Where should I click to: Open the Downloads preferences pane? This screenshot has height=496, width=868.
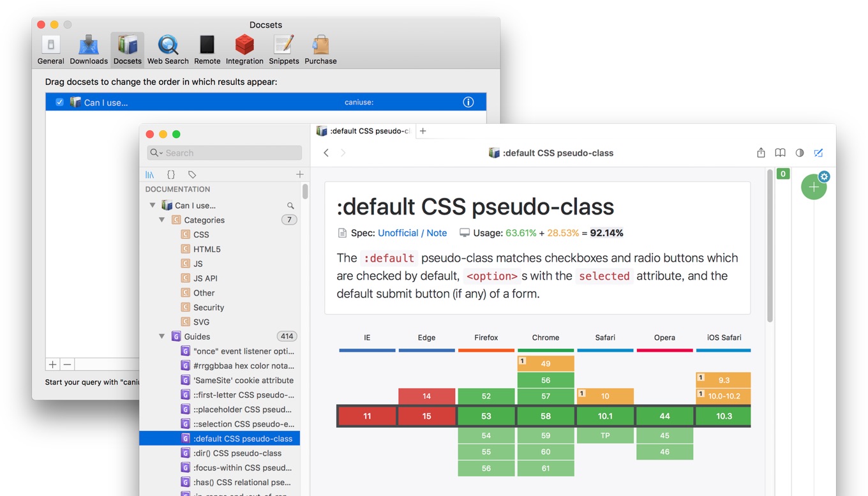[x=89, y=50]
